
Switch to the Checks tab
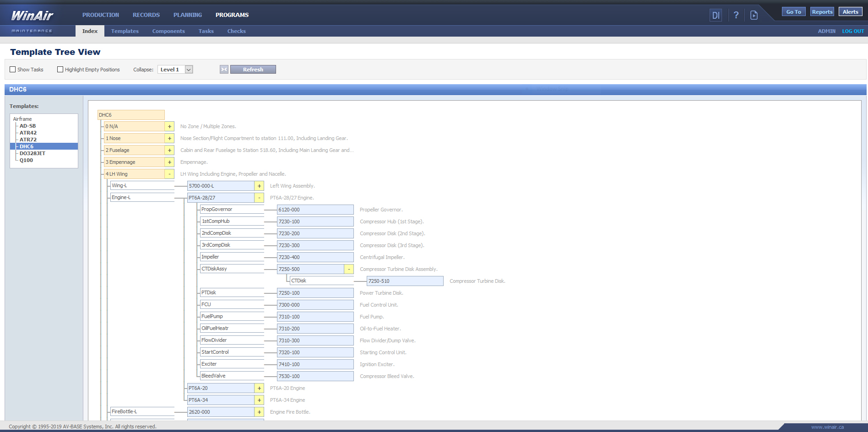237,31
